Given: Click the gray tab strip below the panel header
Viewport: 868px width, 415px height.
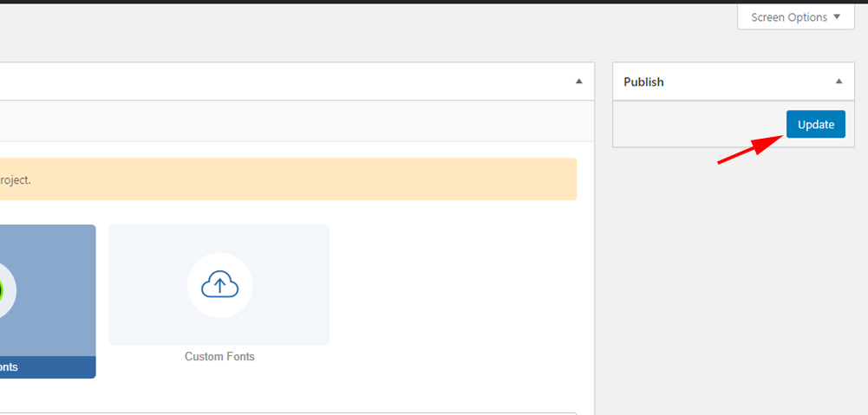Looking at the screenshot, I should pyautogui.click(x=297, y=121).
